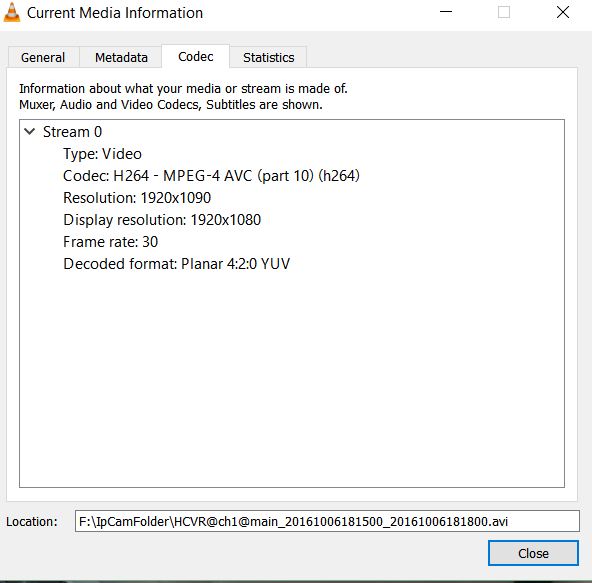Click the VLC cone icon in title bar
This screenshot has height=583, width=592.
pyautogui.click(x=11, y=12)
